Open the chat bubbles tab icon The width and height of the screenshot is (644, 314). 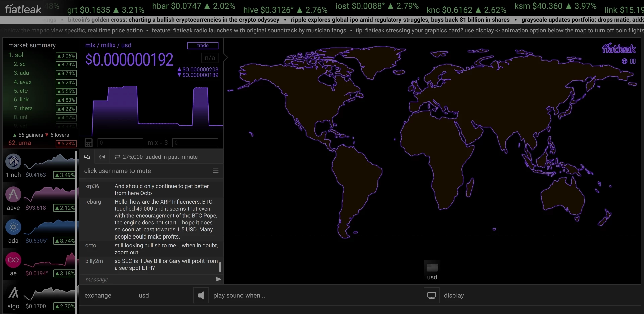tap(87, 157)
